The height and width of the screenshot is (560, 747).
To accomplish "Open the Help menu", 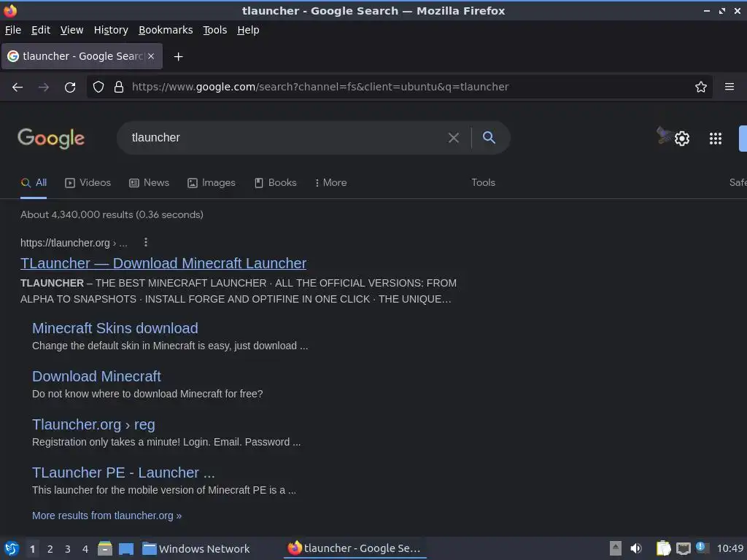I will (248, 30).
